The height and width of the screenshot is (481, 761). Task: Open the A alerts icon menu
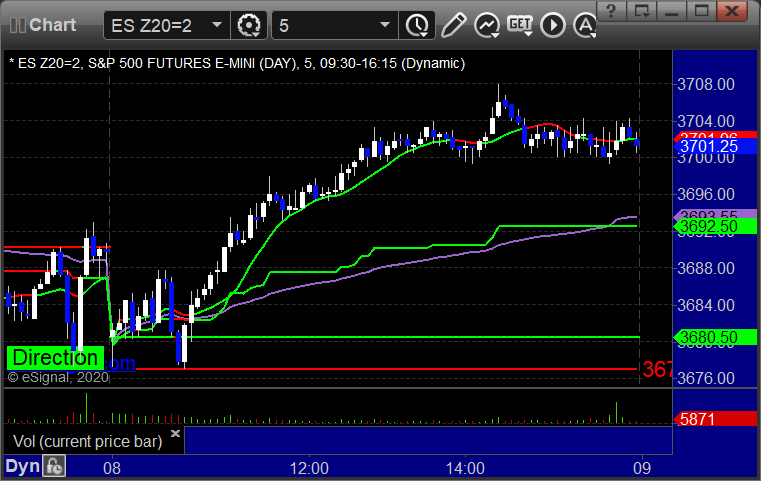pos(585,25)
